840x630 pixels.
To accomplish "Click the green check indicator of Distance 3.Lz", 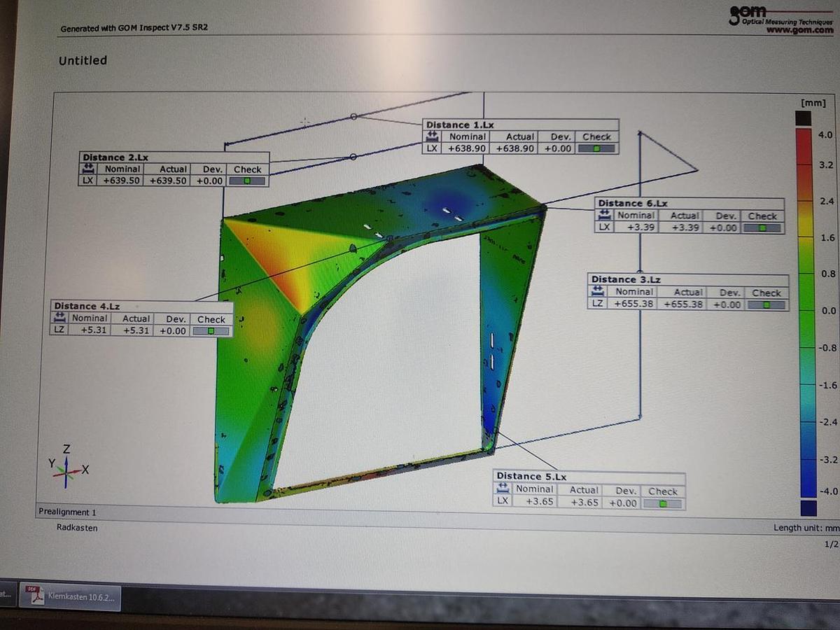I will click(x=766, y=304).
